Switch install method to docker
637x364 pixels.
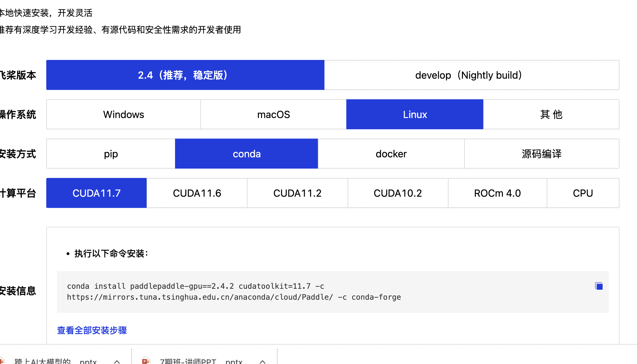click(391, 154)
